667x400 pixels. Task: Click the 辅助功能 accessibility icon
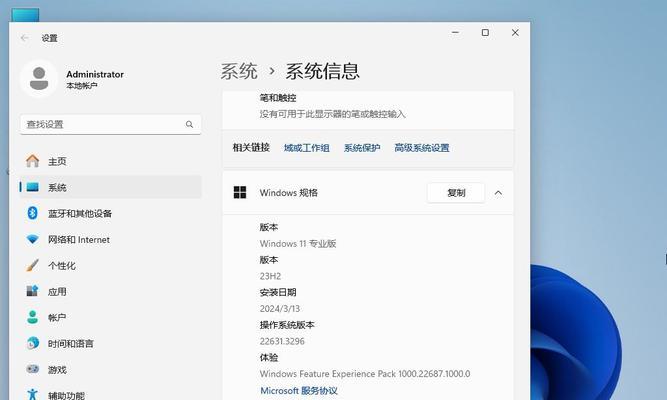coord(32,394)
